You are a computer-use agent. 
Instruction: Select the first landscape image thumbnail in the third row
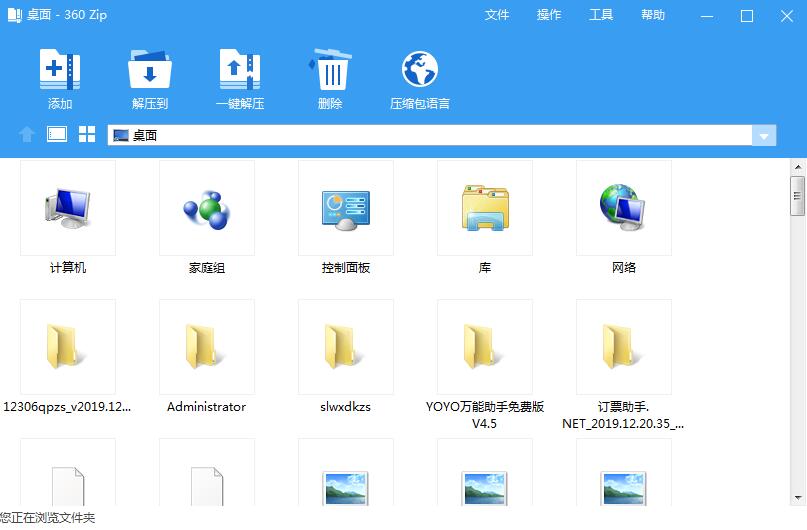click(346, 488)
